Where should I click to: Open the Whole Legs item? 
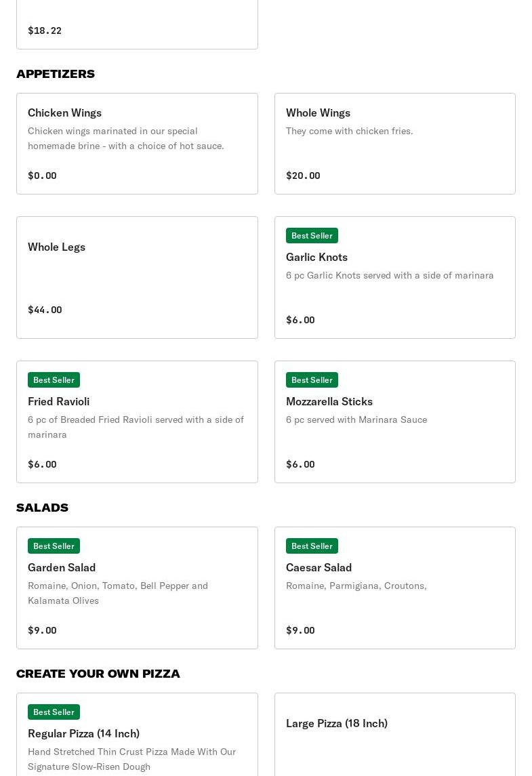point(56,247)
